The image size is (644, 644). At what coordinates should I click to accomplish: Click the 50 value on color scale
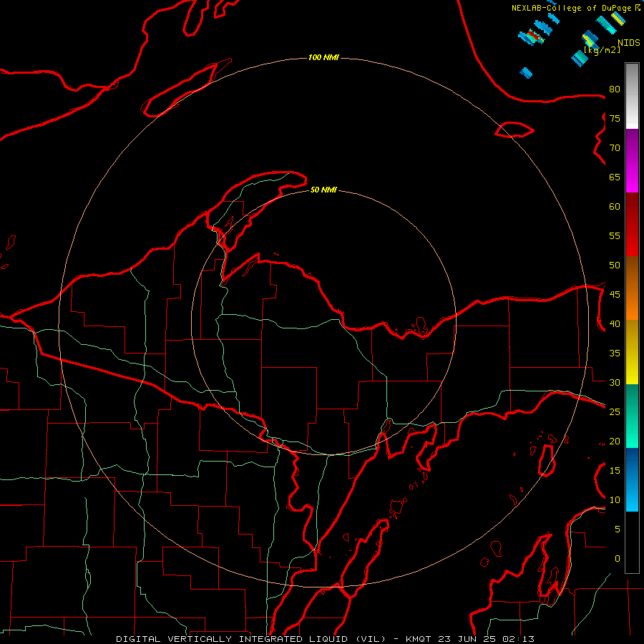(x=615, y=265)
